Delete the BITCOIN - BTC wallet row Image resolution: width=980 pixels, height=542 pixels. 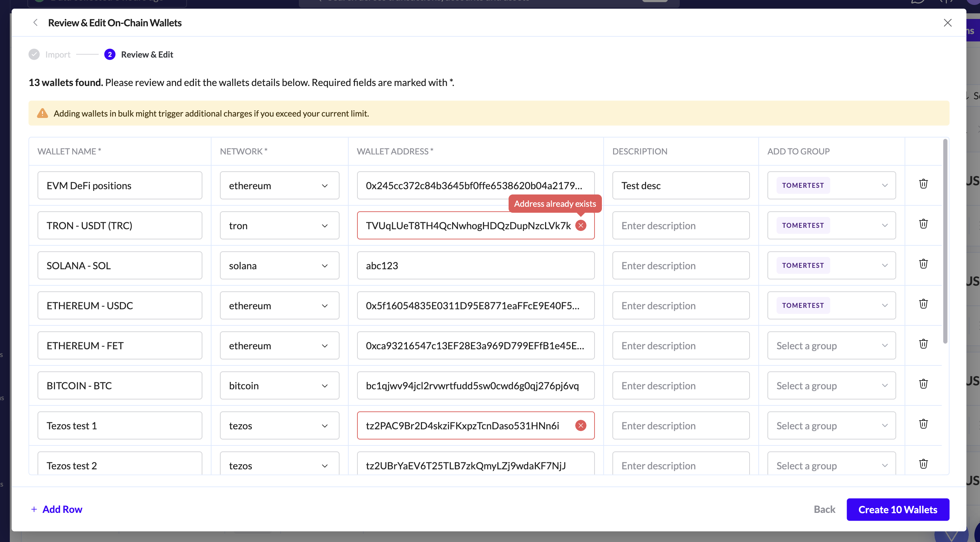[x=923, y=384]
